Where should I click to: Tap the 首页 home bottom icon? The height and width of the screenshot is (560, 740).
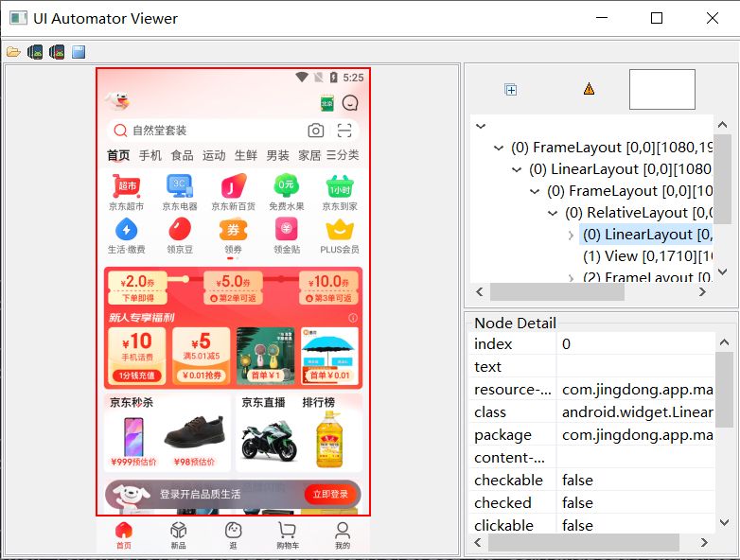pyautogui.click(x=124, y=535)
